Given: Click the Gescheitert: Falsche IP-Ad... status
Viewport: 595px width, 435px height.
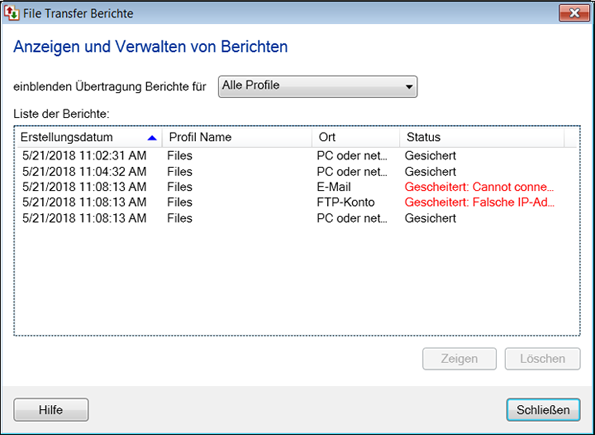Looking at the screenshot, I should click(x=479, y=202).
